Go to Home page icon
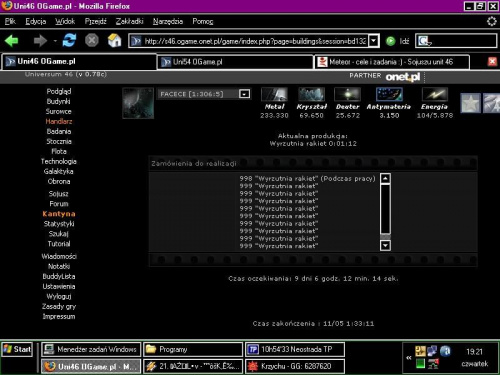 coord(114,41)
